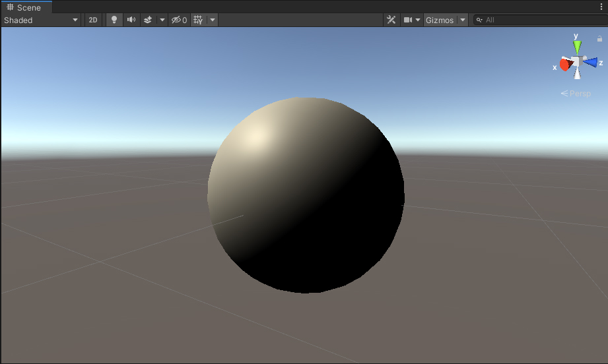Toggle scene audio with the speaker icon
The width and height of the screenshot is (608, 364).
click(x=131, y=20)
